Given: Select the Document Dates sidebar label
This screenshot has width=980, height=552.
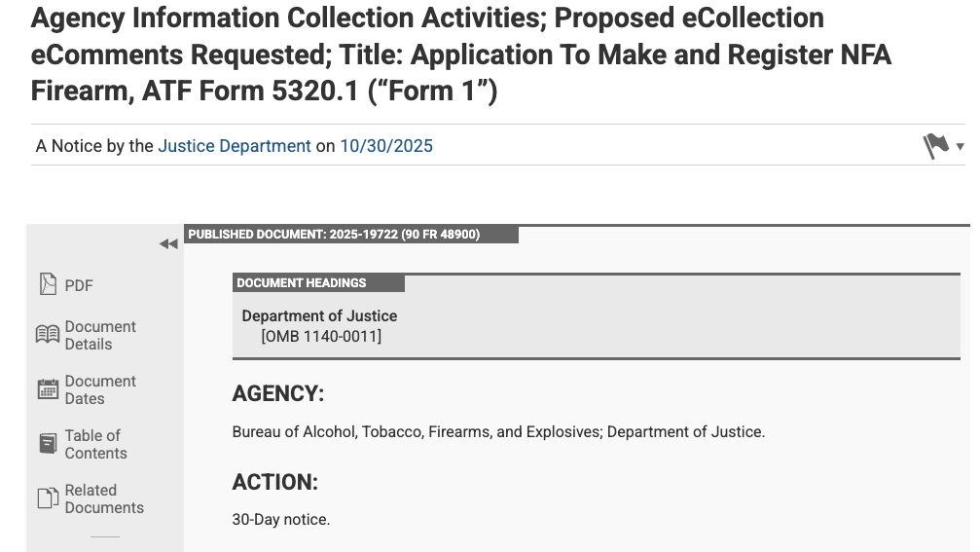Looking at the screenshot, I should coord(100,389).
